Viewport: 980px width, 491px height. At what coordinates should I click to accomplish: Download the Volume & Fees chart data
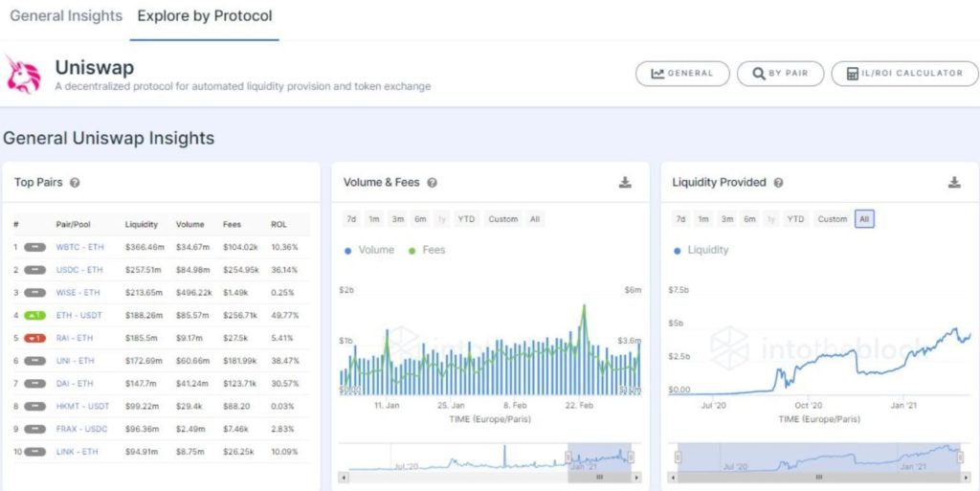point(625,183)
